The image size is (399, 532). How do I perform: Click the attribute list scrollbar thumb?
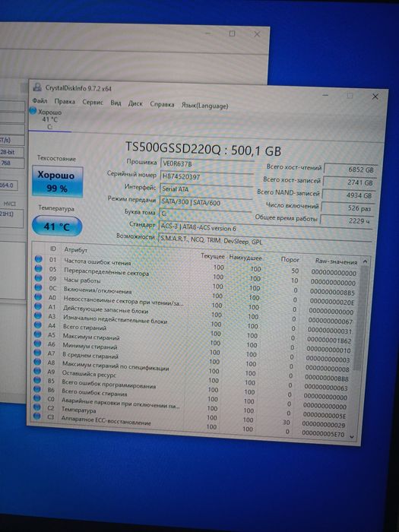pyautogui.click(x=362, y=318)
